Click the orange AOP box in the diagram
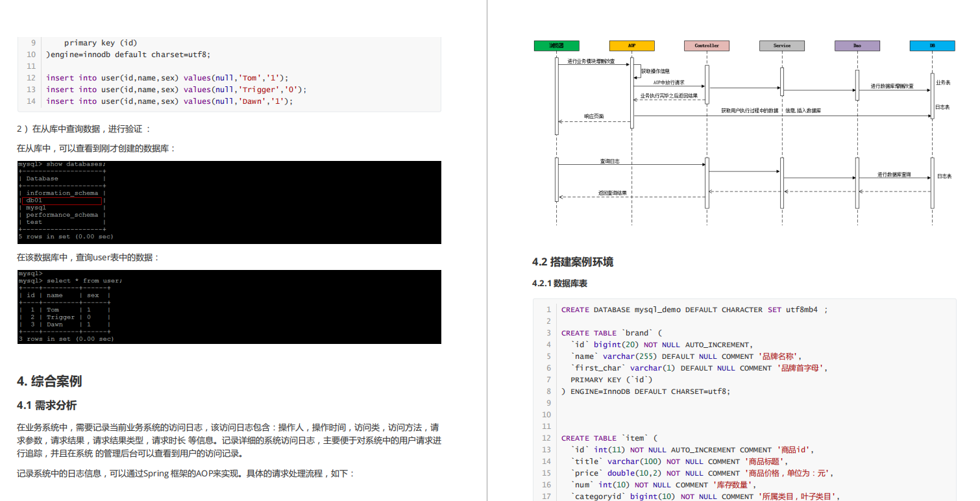Image resolution: width=980 pixels, height=501 pixels. 631,45
